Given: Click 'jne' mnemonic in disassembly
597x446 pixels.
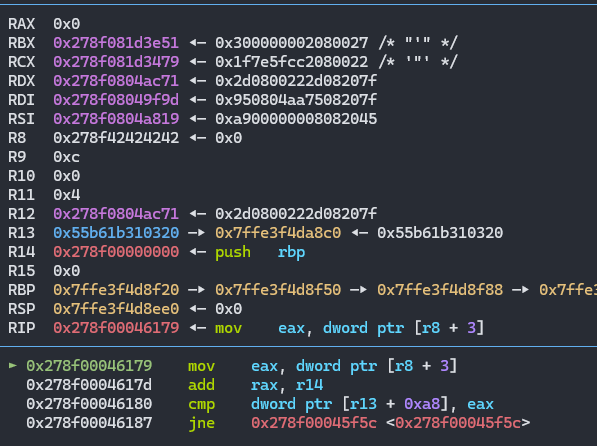Looking at the screenshot, I should (x=201, y=424).
